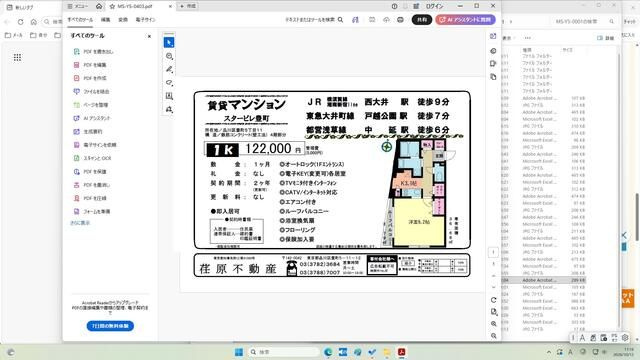640x360 pixels.
Task: Click the search magnifier in Acrobat toolbar
Action: [340, 20]
